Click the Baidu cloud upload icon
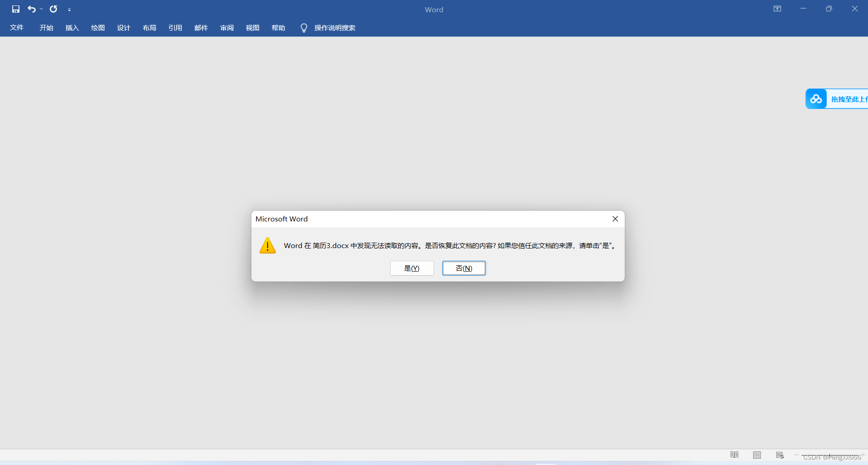The height and width of the screenshot is (465, 868). click(x=816, y=99)
